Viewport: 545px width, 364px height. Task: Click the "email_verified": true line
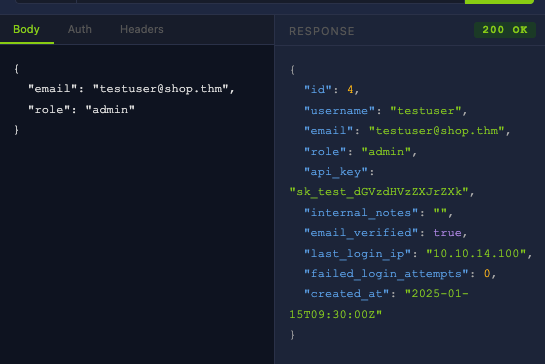pos(385,233)
